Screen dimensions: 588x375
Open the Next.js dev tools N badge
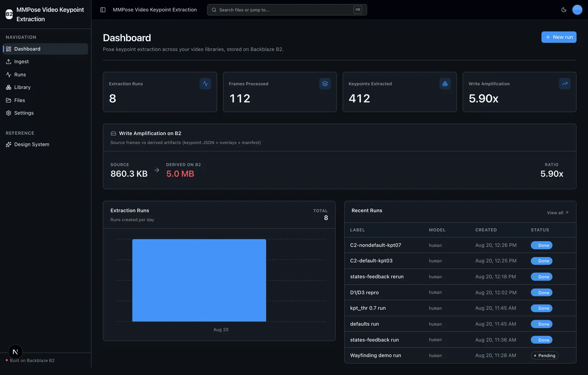(15, 352)
